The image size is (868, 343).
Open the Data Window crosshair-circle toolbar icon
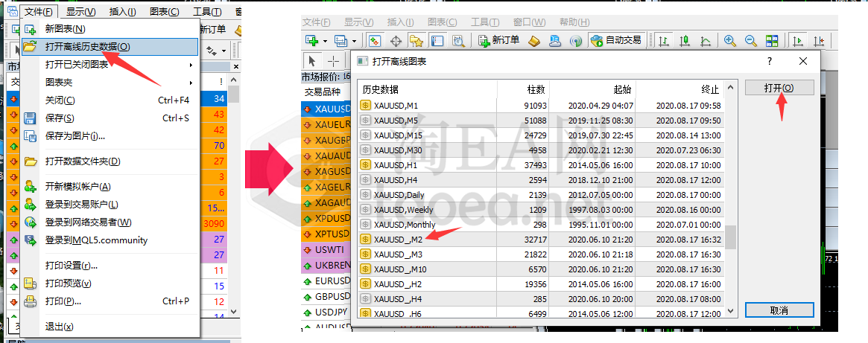[x=396, y=40]
